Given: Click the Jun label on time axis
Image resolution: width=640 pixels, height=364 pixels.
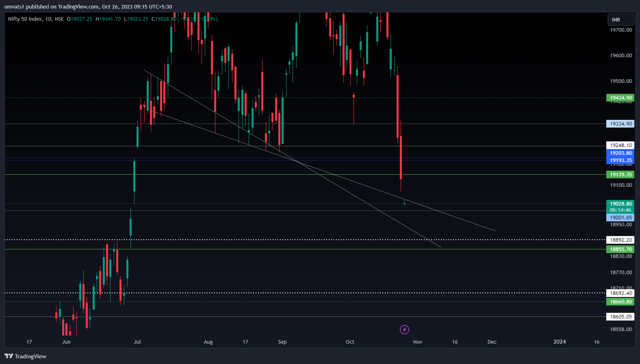Looking at the screenshot, I should coord(66,342).
